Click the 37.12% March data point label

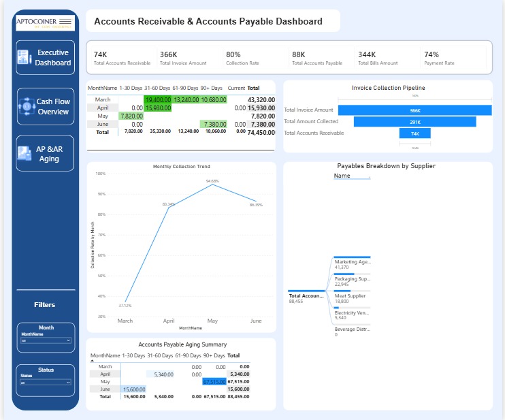coord(125,306)
